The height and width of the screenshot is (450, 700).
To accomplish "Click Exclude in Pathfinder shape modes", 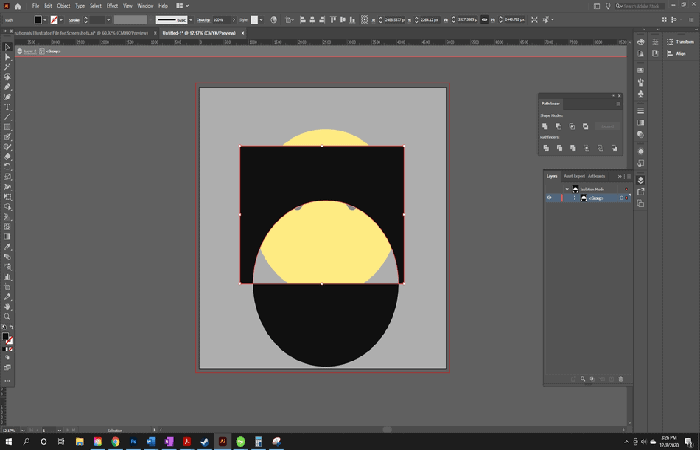I will coord(586,126).
